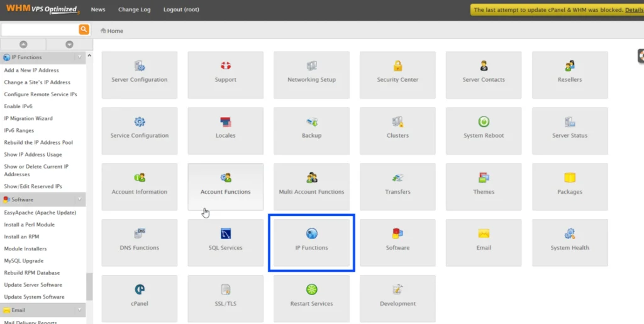Open the Support lifebuoy tile
644x324 pixels.
pos(226,75)
